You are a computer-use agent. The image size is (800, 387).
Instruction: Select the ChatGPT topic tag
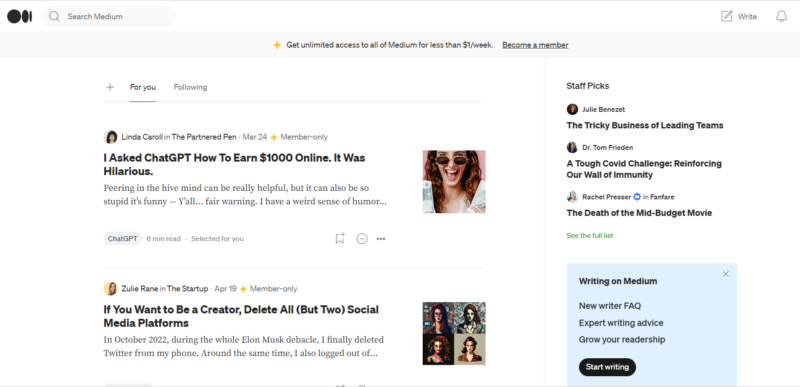(x=122, y=239)
